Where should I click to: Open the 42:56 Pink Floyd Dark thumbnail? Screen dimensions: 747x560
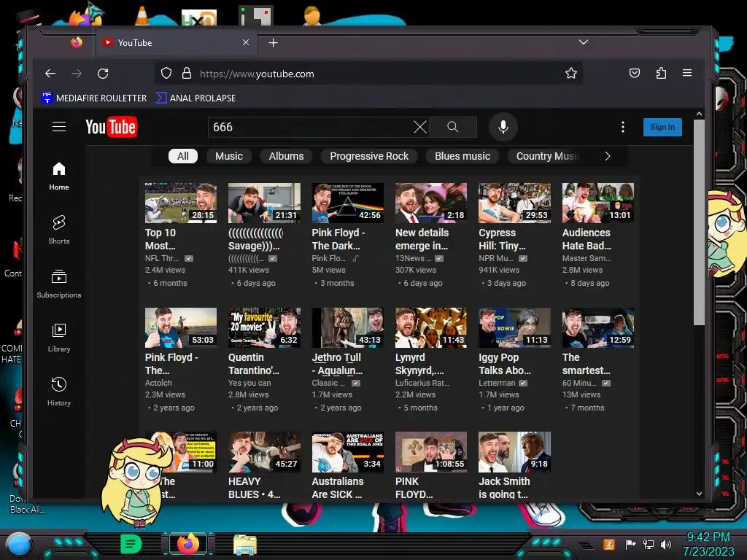point(347,203)
